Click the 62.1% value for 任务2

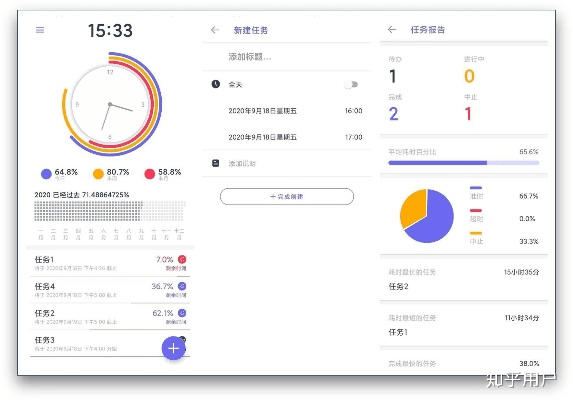(x=163, y=313)
